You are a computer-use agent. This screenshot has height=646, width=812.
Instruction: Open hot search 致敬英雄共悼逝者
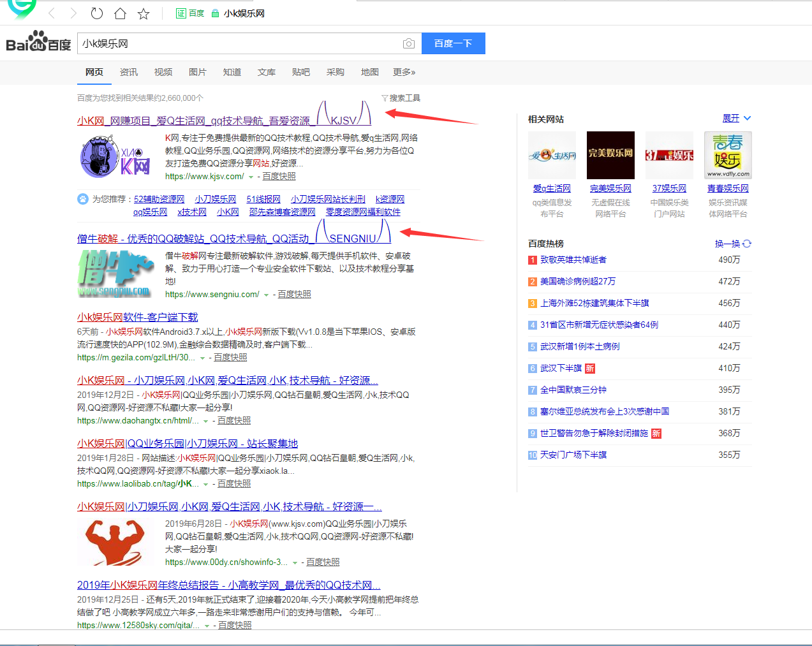(x=573, y=260)
